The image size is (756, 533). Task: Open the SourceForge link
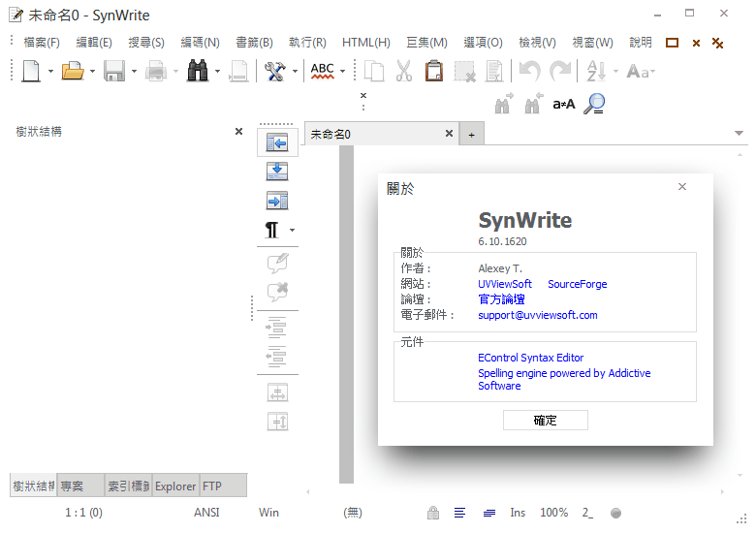(x=577, y=284)
